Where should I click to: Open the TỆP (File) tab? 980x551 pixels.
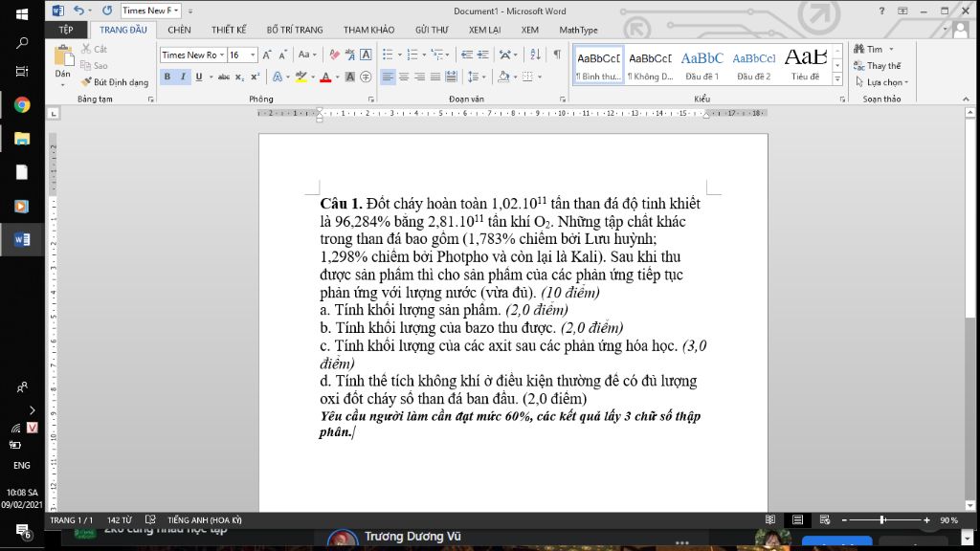click(x=66, y=30)
